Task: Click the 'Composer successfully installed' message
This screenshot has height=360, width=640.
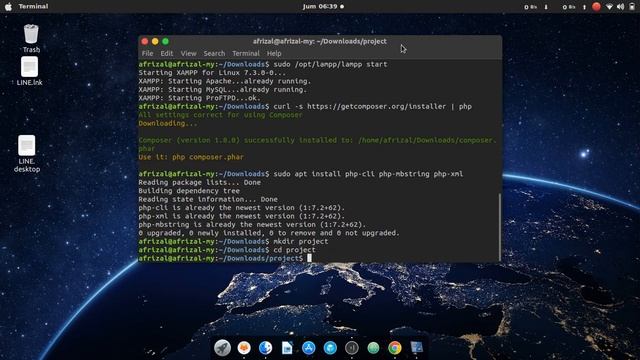Action: (x=317, y=144)
